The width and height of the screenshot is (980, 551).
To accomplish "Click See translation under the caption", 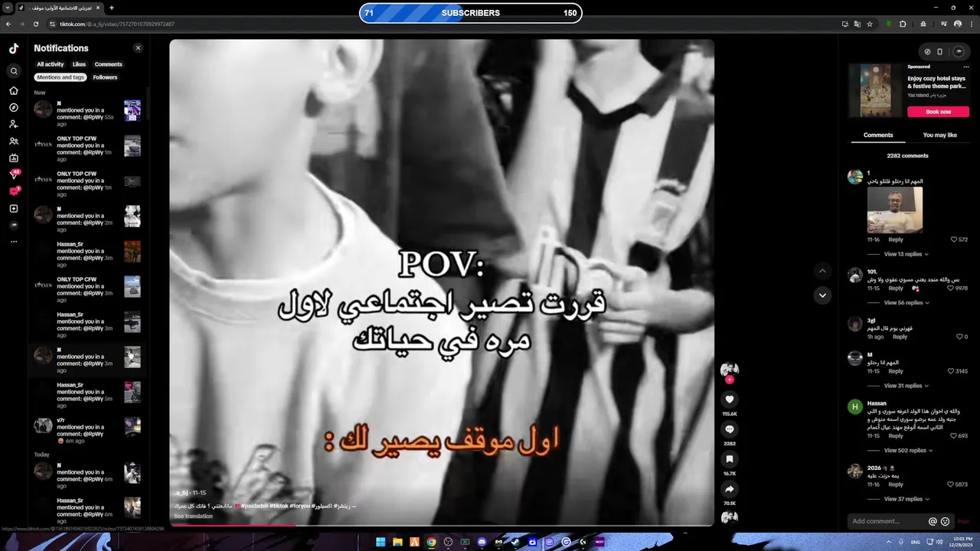I will 193,517.
